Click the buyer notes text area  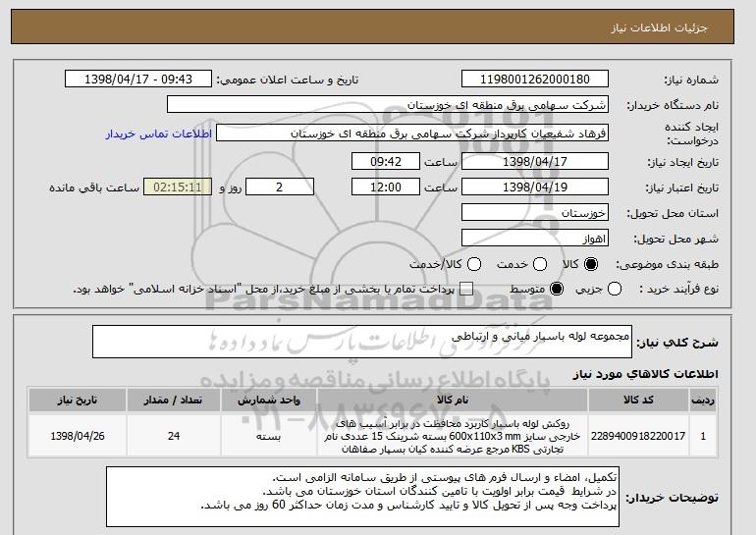pos(362,497)
